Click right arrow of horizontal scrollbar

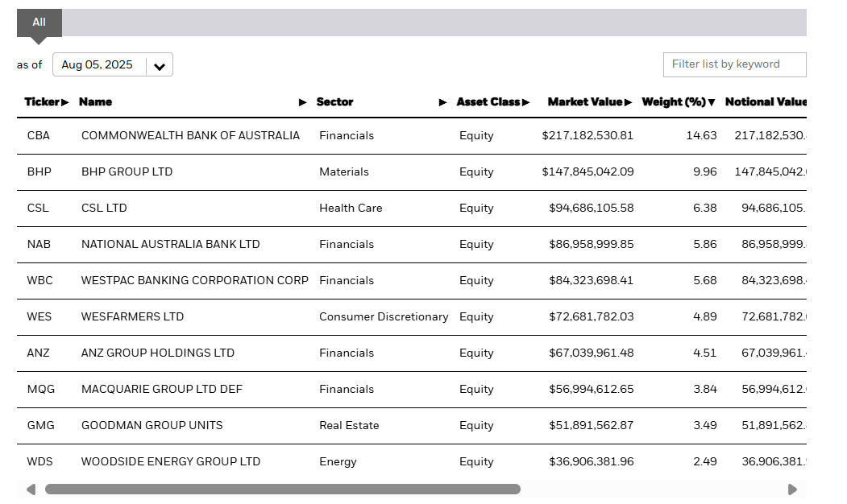(x=792, y=490)
